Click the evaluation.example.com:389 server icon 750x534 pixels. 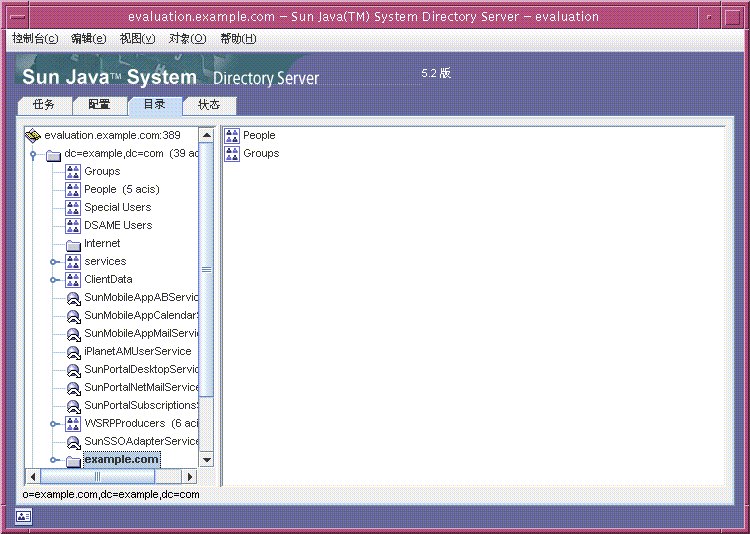pyautogui.click(x=33, y=135)
